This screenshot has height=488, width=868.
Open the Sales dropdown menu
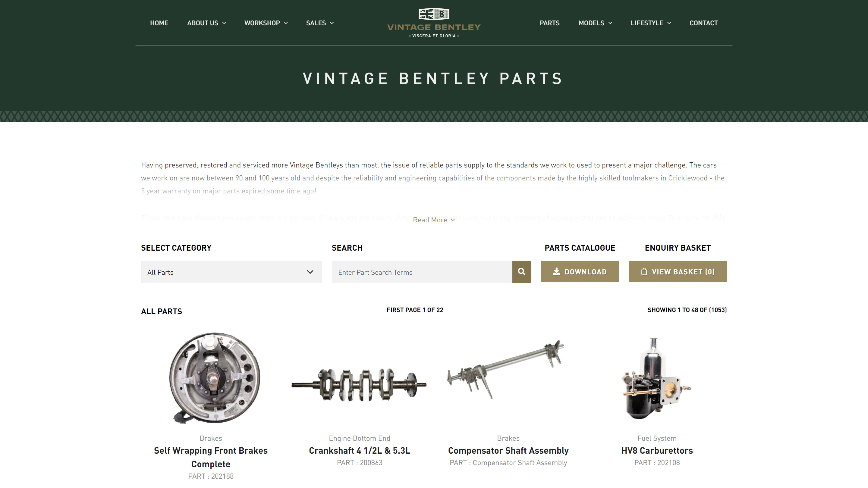coord(320,23)
